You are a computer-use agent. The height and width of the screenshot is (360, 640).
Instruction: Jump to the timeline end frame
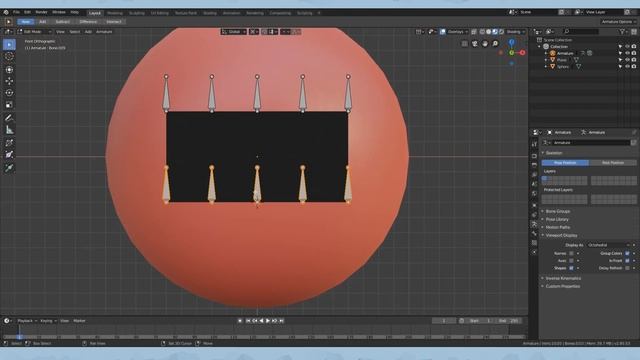pos(281,321)
